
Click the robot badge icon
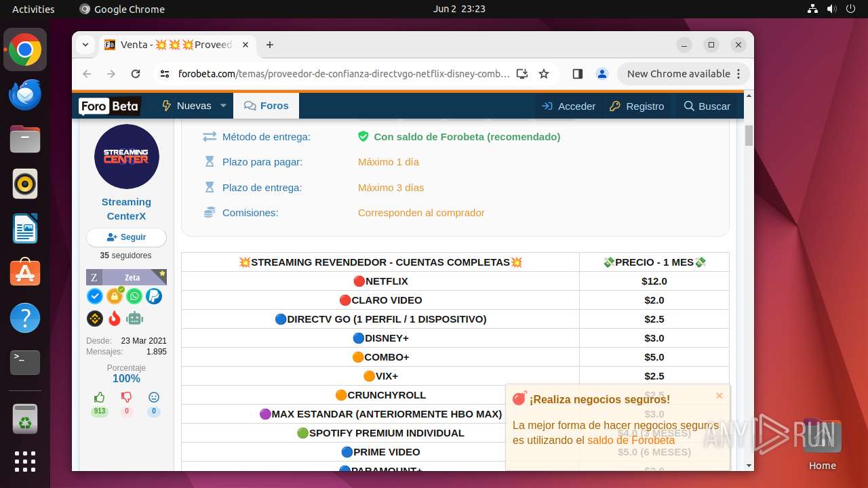pyautogui.click(x=134, y=318)
